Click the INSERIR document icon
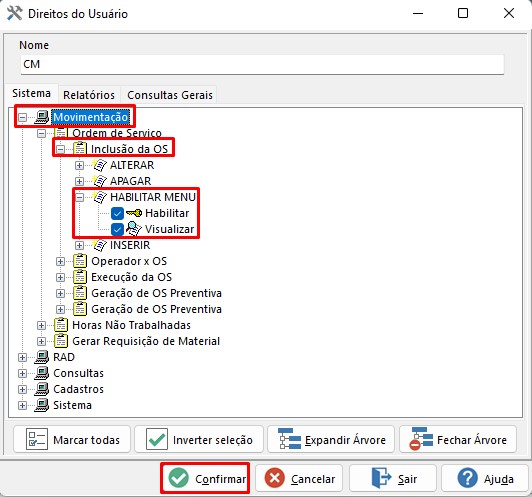Viewport: 532px width, 497px height. coord(100,245)
